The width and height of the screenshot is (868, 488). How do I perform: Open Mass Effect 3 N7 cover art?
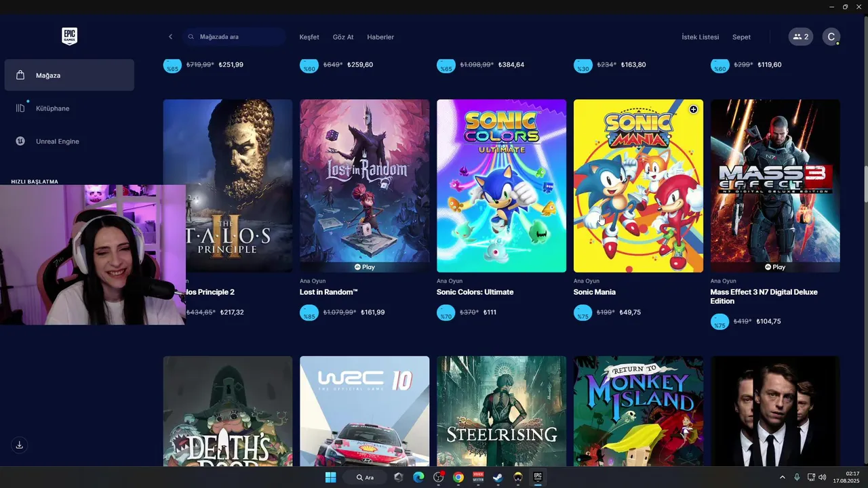pyautogui.click(x=775, y=186)
